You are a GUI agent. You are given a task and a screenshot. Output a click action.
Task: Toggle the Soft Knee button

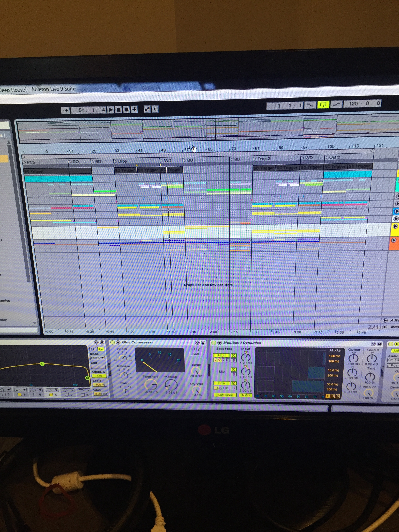coord(225,395)
